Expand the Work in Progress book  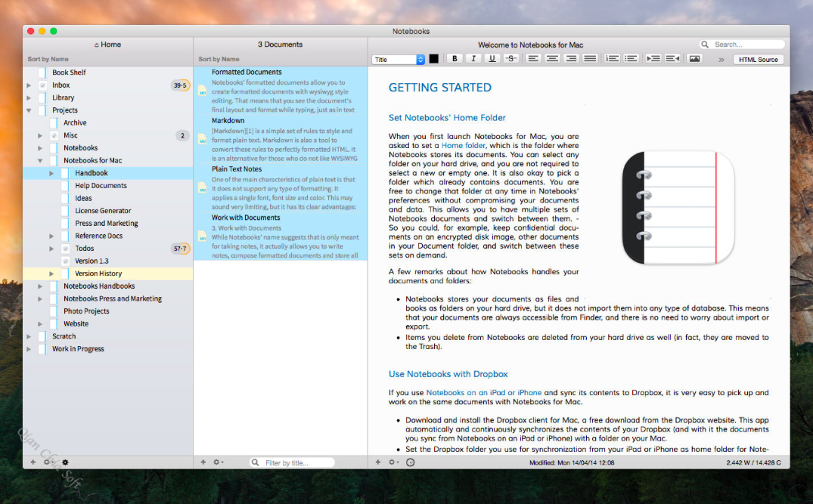(29, 349)
